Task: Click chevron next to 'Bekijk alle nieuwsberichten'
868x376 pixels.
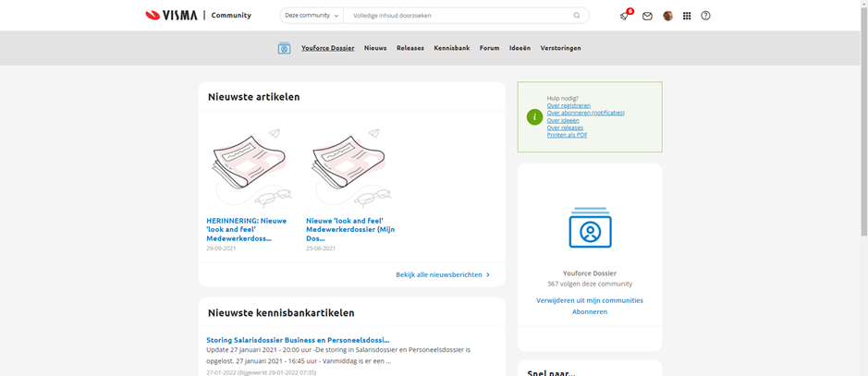Action: click(x=488, y=274)
